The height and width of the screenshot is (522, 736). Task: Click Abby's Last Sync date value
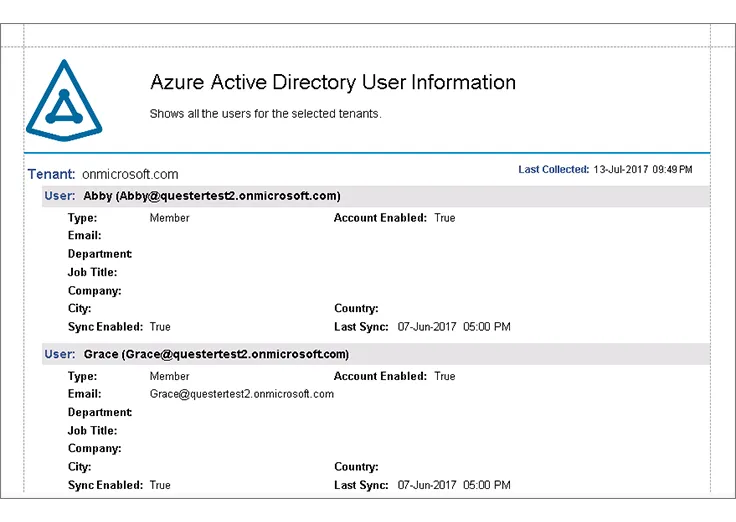pyautogui.click(x=454, y=327)
